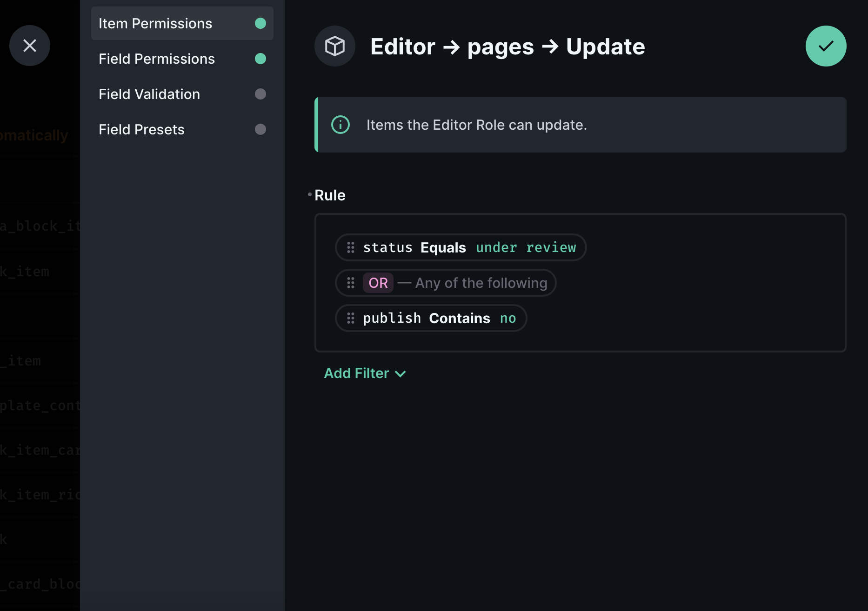This screenshot has height=611, width=868.
Task: Change the Contains operator on publish filter
Action: pyautogui.click(x=460, y=319)
